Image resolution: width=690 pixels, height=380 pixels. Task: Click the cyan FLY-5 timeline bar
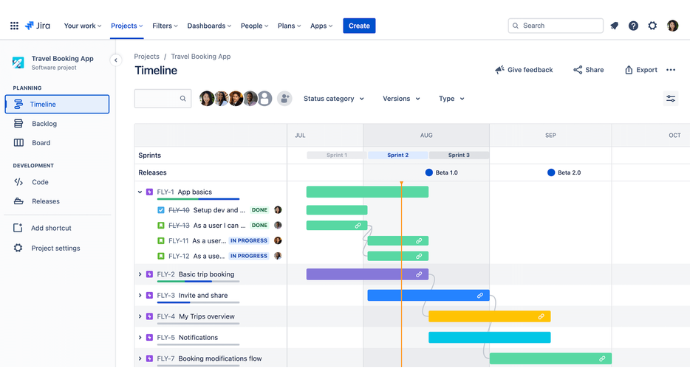point(489,337)
